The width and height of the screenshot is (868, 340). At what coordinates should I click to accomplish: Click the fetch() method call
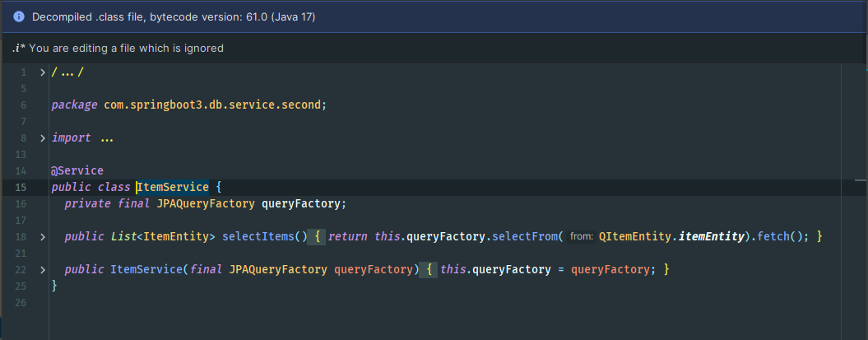pyautogui.click(x=779, y=236)
